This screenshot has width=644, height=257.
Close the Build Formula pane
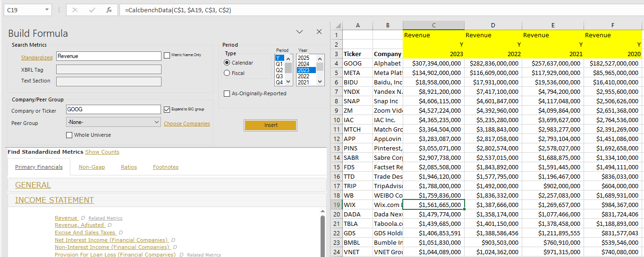pos(319,32)
